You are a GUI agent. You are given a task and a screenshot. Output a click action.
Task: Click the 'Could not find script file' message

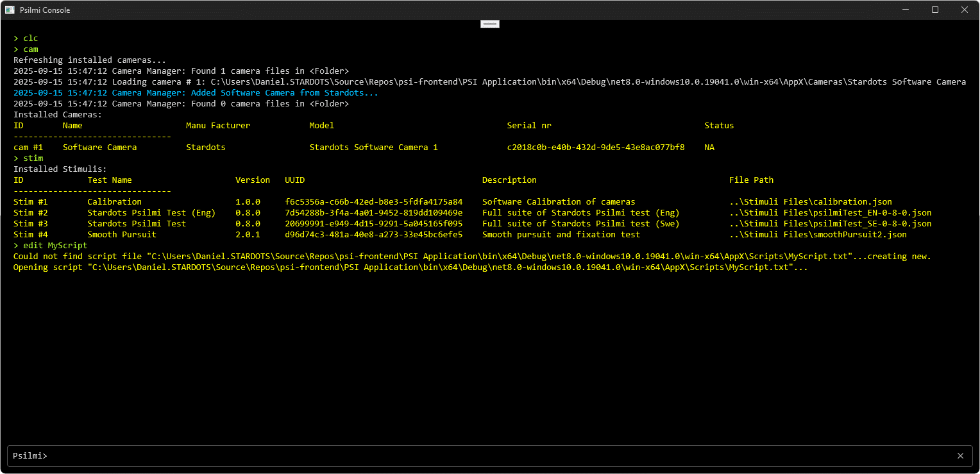[x=471, y=257]
